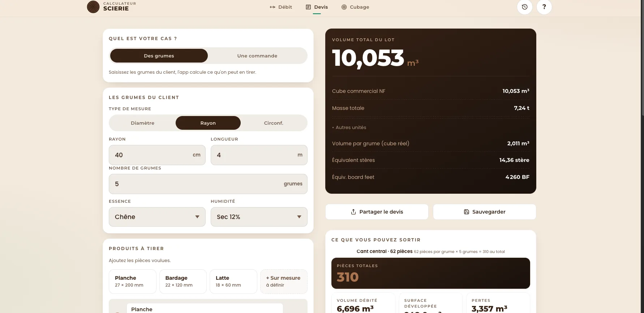644x313 pixels.
Task: Add a 'Sur mesure' custom piece
Action: [284, 281]
